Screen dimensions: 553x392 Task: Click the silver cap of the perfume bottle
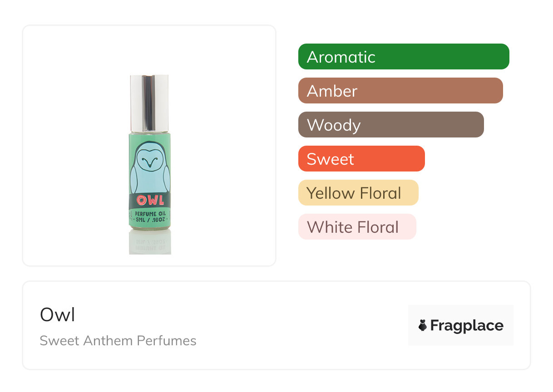click(149, 103)
